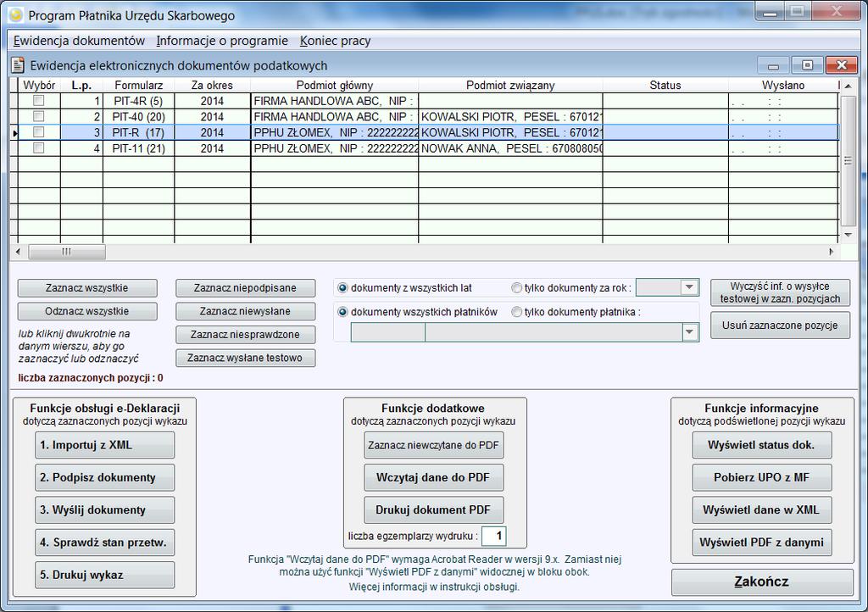Click '2. Podpisz dokumenty' button
Viewport: 868px width, 612px height.
104,477
